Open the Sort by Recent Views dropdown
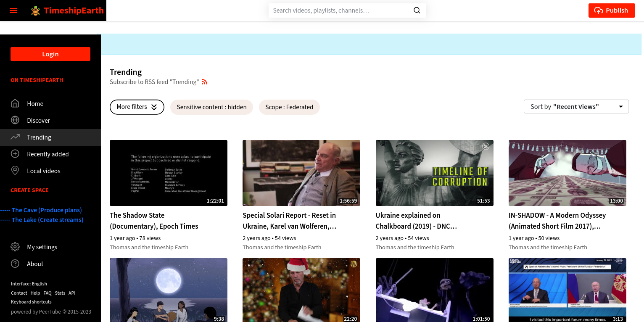The width and height of the screenshot is (644, 322). tap(576, 106)
